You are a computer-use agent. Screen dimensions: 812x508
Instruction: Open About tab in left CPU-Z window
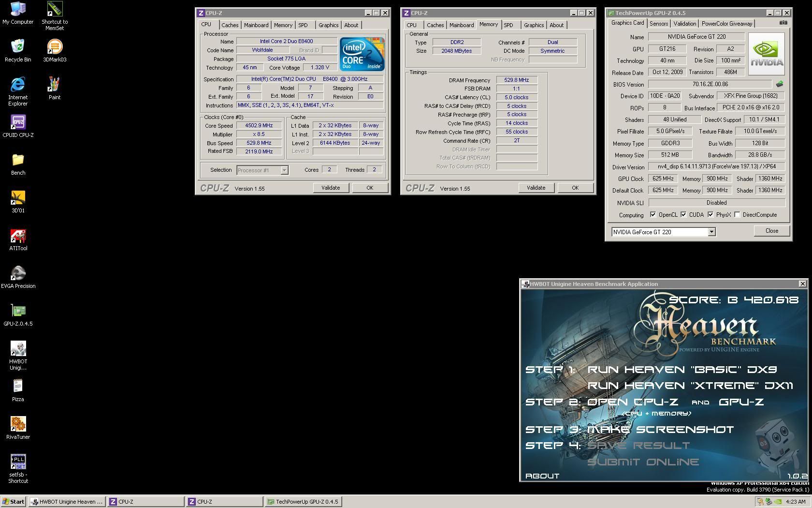351,25
